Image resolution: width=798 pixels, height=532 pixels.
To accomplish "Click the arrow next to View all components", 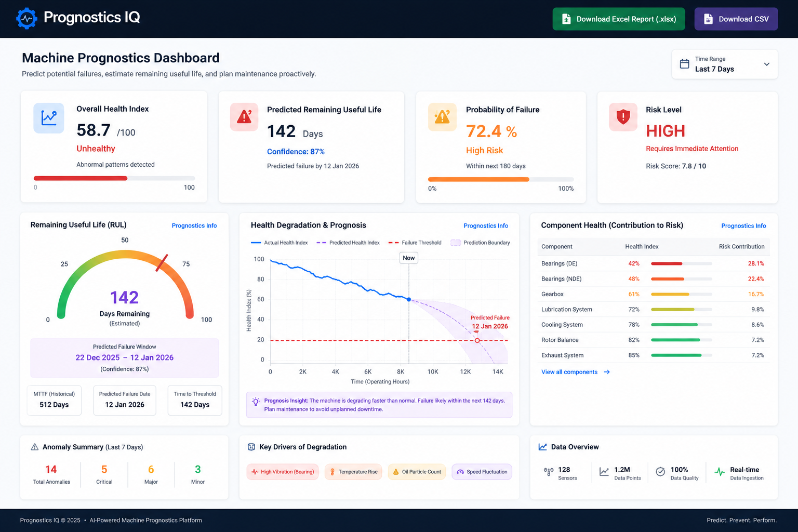I will click(607, 372).
